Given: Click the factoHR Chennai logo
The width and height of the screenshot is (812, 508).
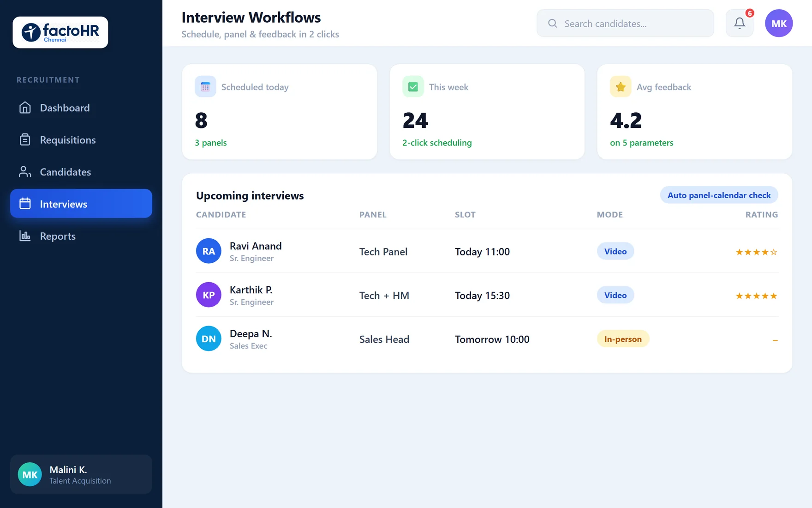Looking at the screenshot, I should pyautogui.click(x=60, y=32).
